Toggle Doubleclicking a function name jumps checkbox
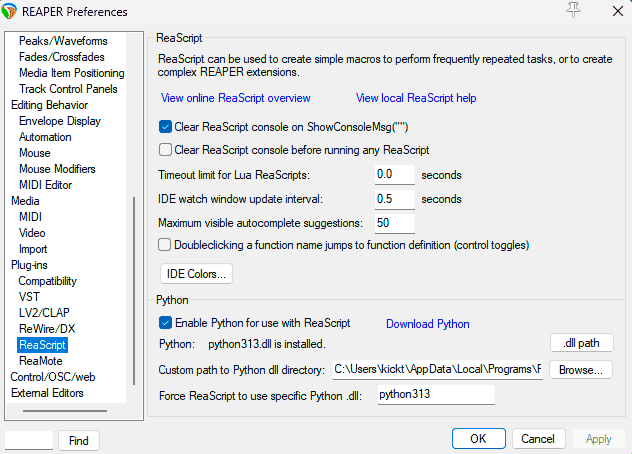The width and height of the screenshot is (632, 454). 166,244
